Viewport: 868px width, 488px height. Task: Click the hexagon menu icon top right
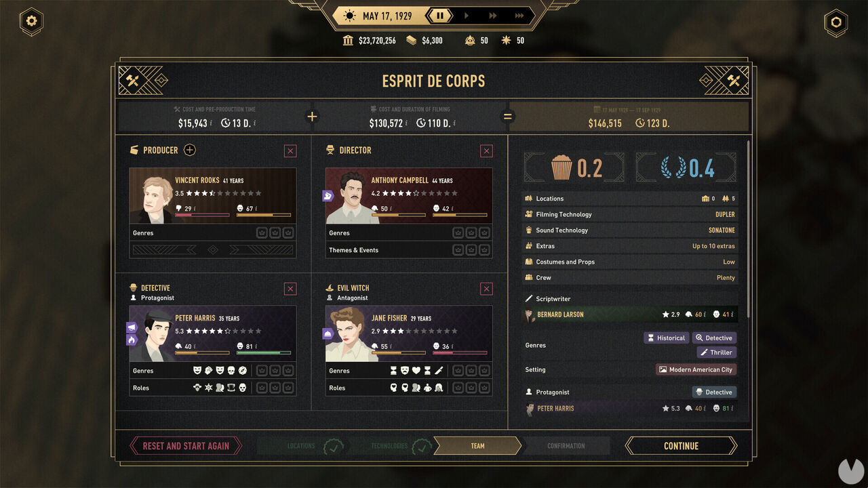tap(836, 22)
